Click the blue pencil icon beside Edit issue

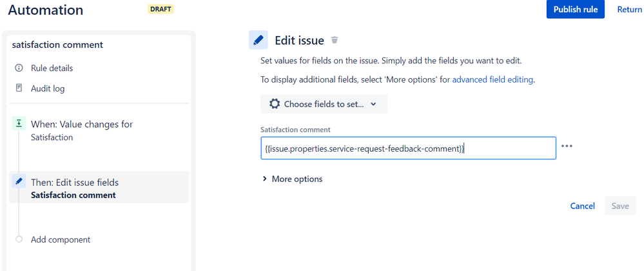259,40
